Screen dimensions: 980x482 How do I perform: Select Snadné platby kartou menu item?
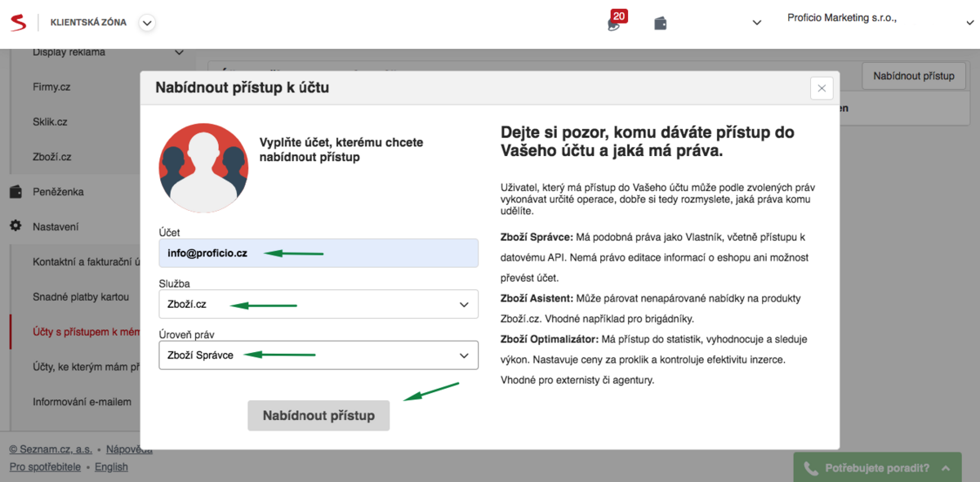[x=81, y=297]
